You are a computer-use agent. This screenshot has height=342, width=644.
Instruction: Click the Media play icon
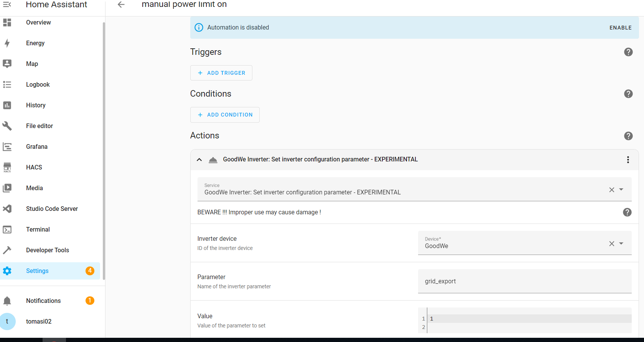click(x=7, y=188)
